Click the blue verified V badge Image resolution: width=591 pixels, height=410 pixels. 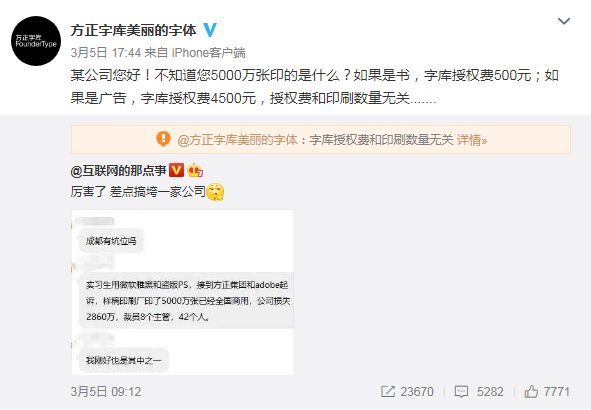click(x=210, y=30)
